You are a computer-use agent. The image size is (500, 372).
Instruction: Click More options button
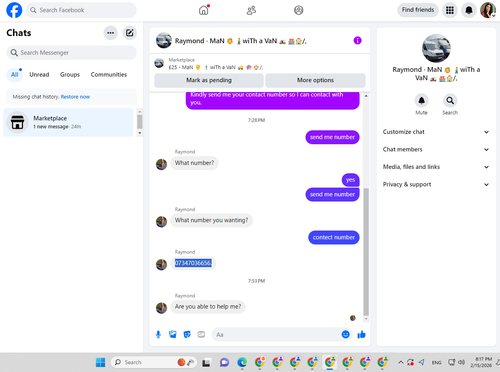pyautogui.click(x=315, y=80)
